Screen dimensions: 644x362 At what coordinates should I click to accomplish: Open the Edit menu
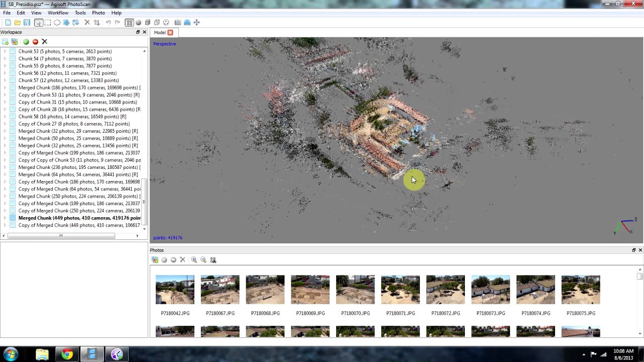[x=21, y=13]
